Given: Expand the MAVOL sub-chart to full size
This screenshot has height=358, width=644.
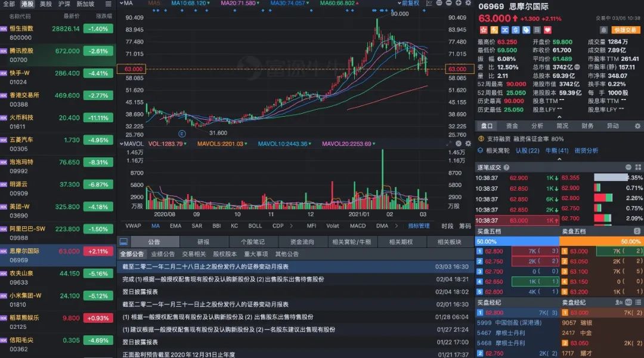Looking at the screenshot, I should [x=448, y=144].
